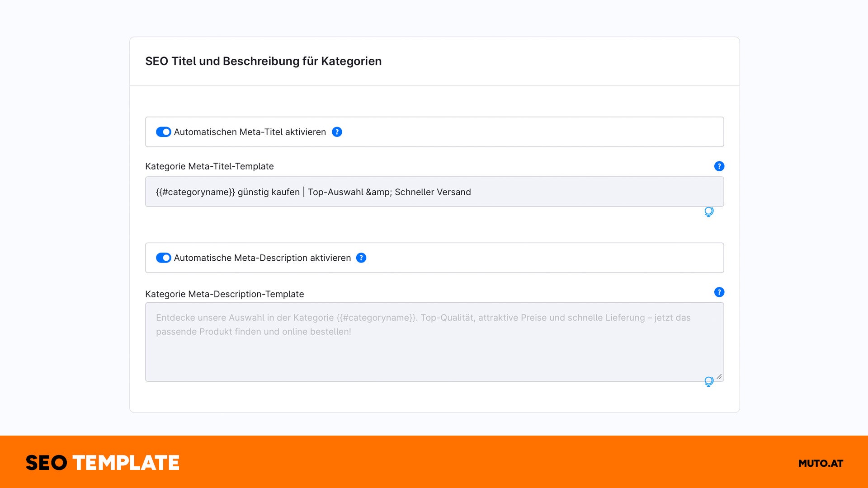The width and height of the screenshot is (868, 488).
Task: Click the SEO TEMPLATE banner title
Action: coord(103,463)
